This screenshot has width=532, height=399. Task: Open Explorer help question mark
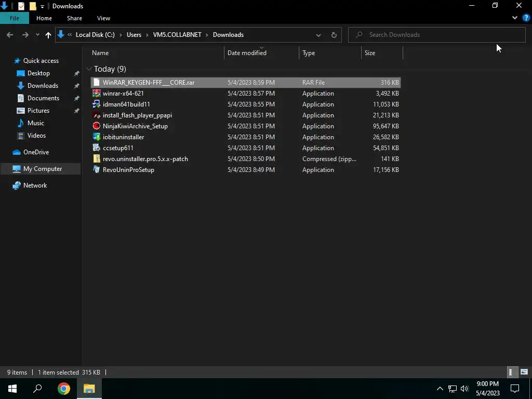click(526, 18)
